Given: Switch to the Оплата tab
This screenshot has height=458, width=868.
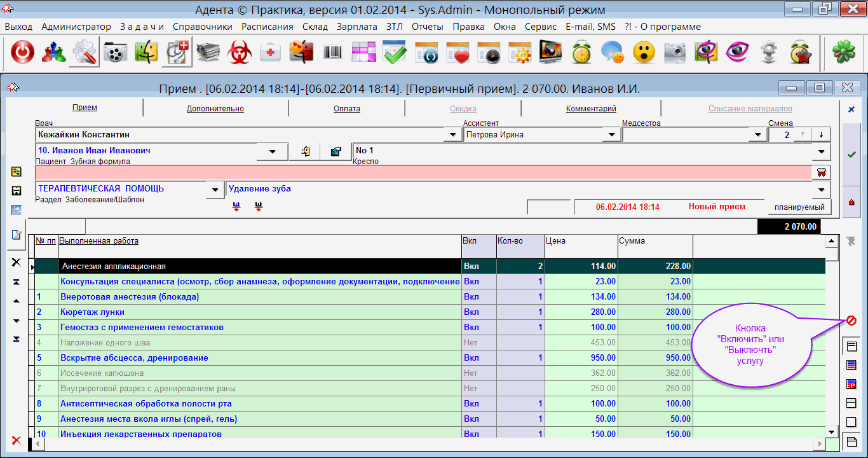Looking at the screenshot, I should click(346, 109).
